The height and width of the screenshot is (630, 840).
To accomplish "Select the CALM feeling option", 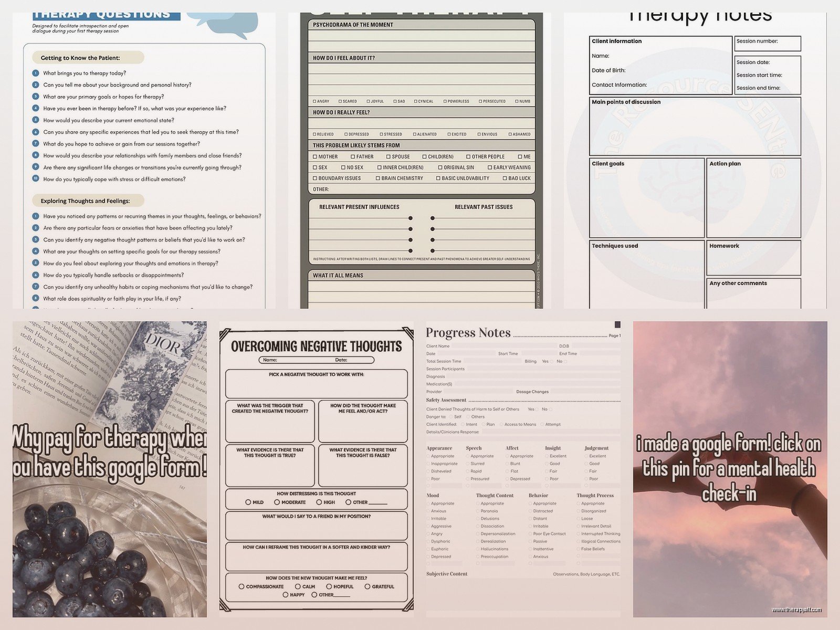I will (x=298, y=586).
